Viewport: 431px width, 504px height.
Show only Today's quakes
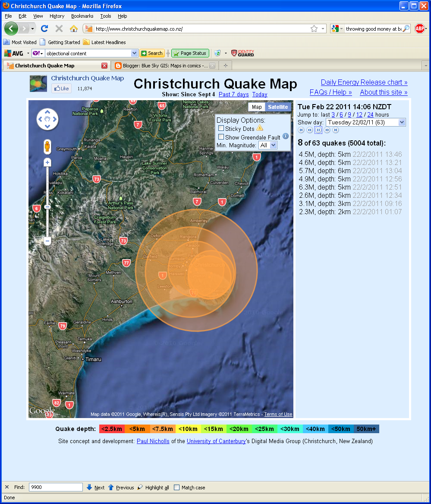pos(259,94)
